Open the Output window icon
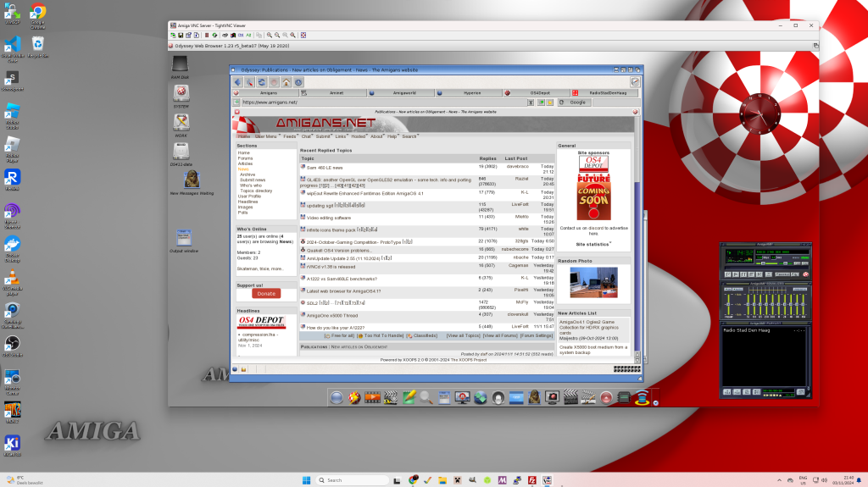The width and height of the screenshot is (868, 487). pyautogui.click(x=184, y=238)
